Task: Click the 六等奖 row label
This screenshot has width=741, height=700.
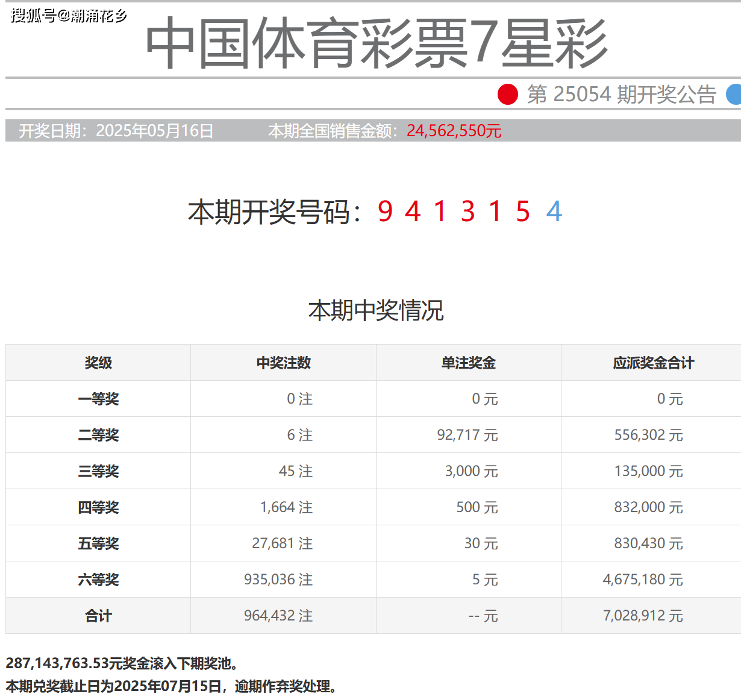Action: (98, 580)
